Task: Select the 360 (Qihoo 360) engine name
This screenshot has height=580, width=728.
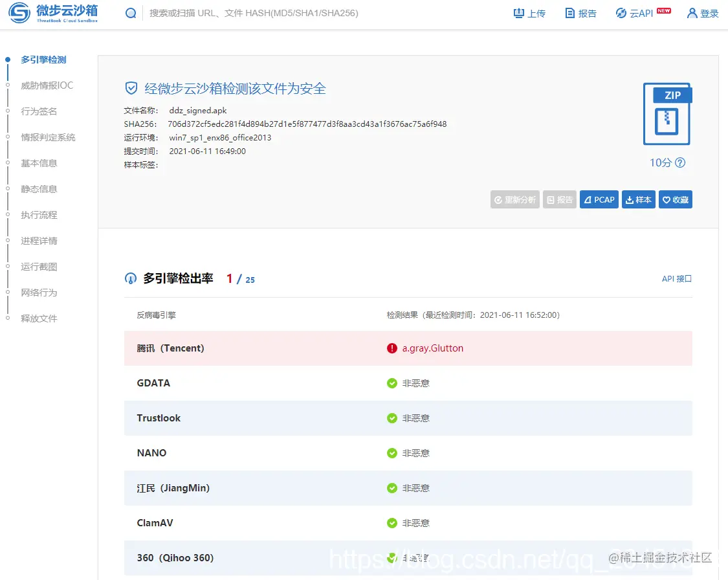Action: pos(175,558)
